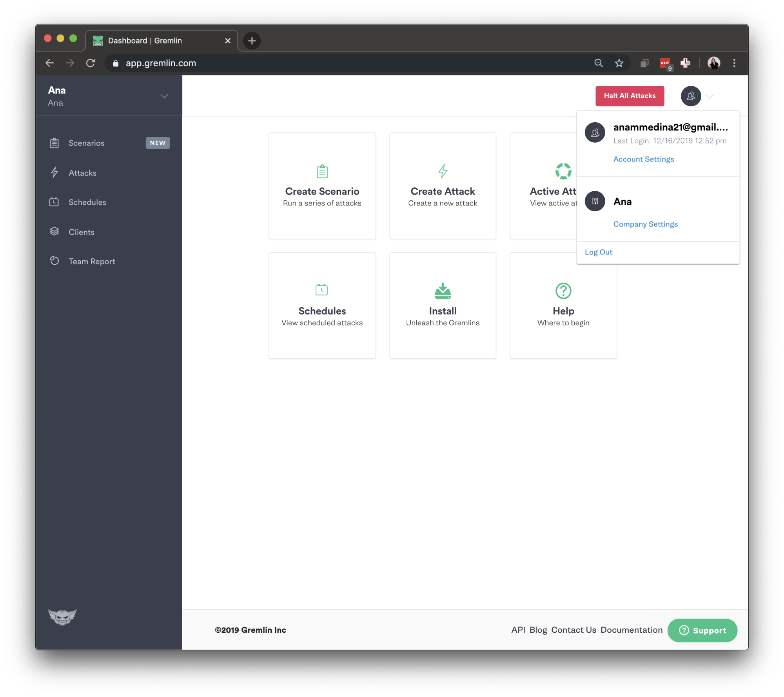Bookmark page with the star icon

[619, 63]
